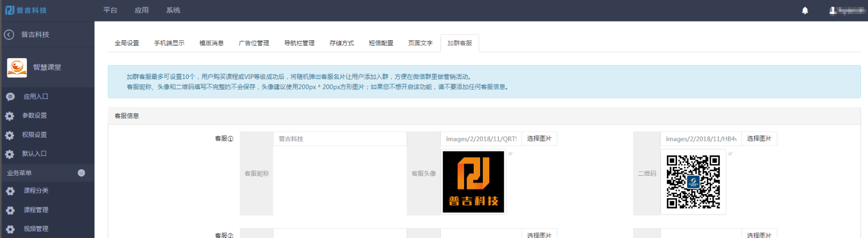Click the 客服② nickname input field
868x238 pixels.
tap(340, 234)
